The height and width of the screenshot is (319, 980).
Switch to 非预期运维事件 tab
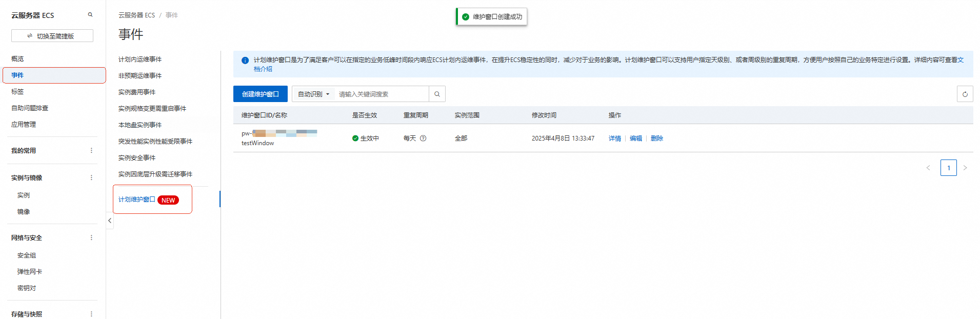(140, 76)
